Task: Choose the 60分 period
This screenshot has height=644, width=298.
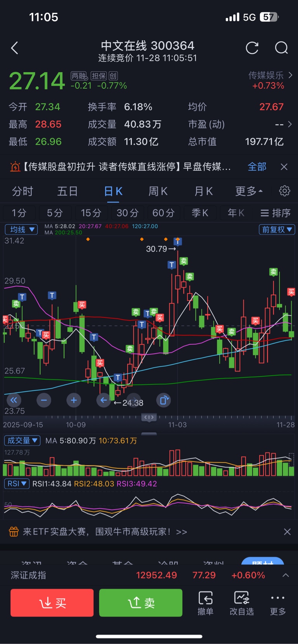Action: tap(163, 213)
